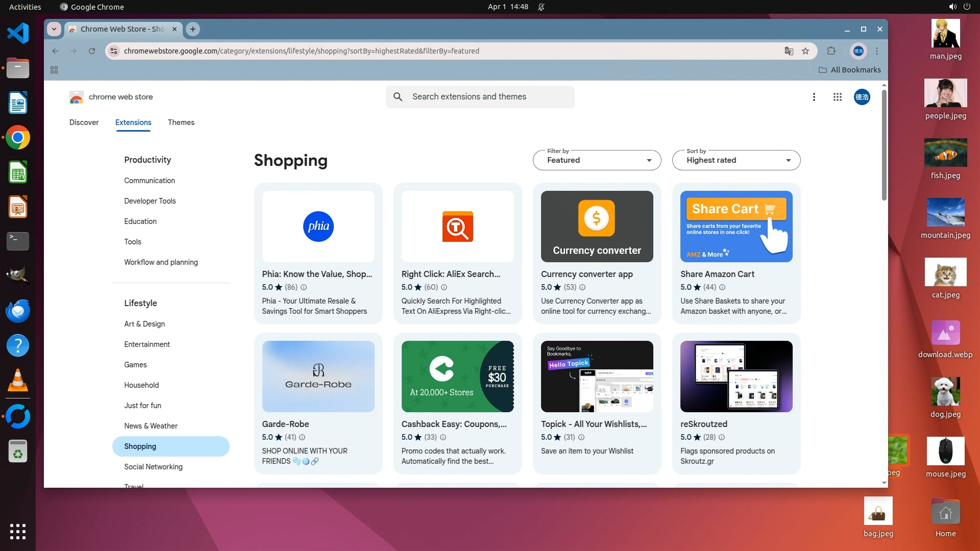This screenshot has height=551, width=980.
Task: Open the Extensions puzzle icon in toolbar
Action: pos(831,51)
